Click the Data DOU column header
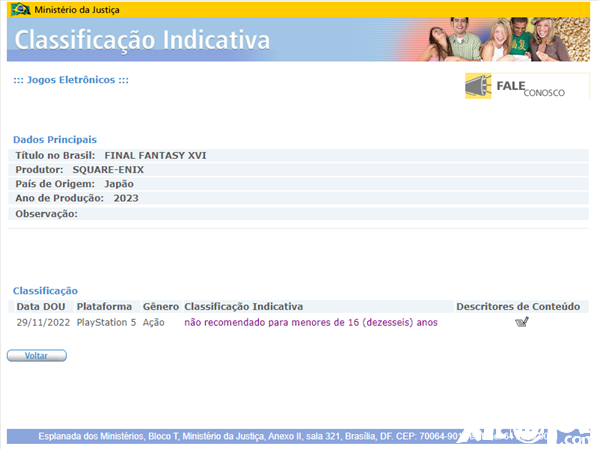 click(x=41, y=306)
